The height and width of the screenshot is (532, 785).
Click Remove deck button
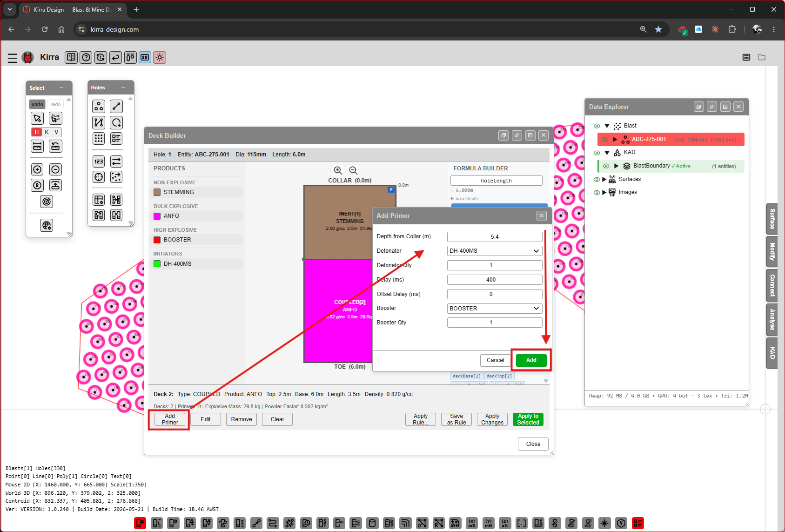(242, 419)
